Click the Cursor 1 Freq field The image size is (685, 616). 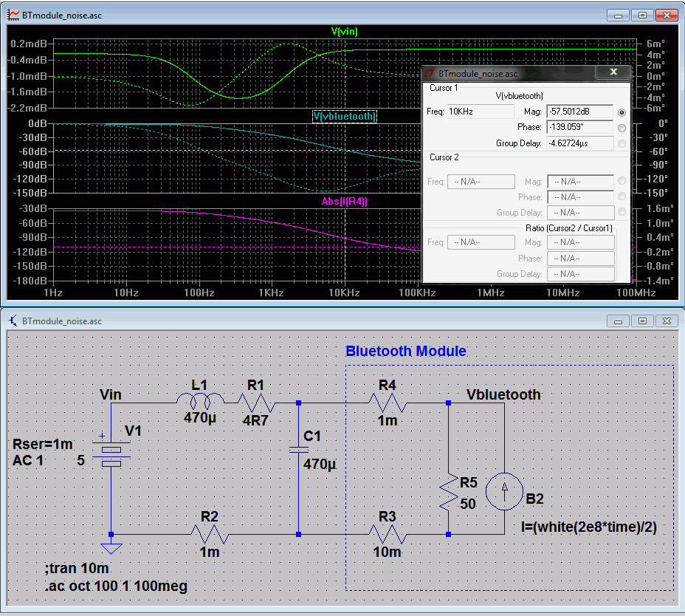tap(481, 112)
